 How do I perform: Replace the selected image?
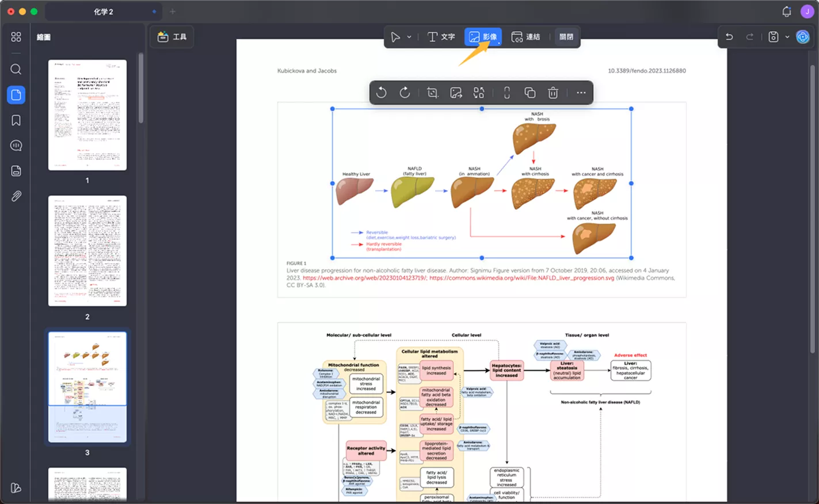point(479,93)
